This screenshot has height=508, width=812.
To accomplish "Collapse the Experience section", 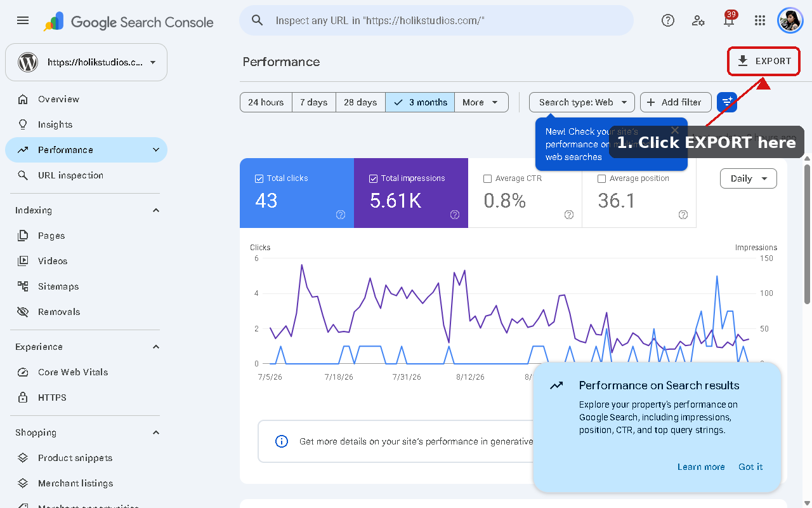I will (x=156, y=347).
